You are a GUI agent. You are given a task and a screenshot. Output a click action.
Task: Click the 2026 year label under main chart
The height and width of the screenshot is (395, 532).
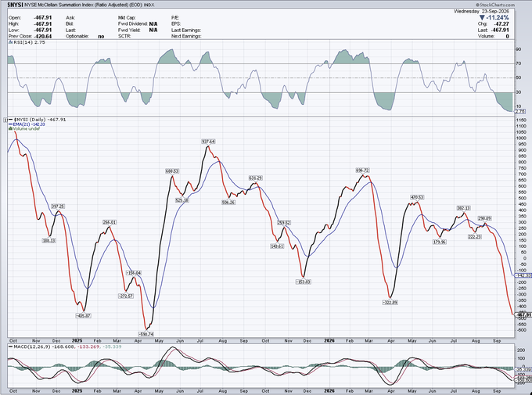point(329,340)
